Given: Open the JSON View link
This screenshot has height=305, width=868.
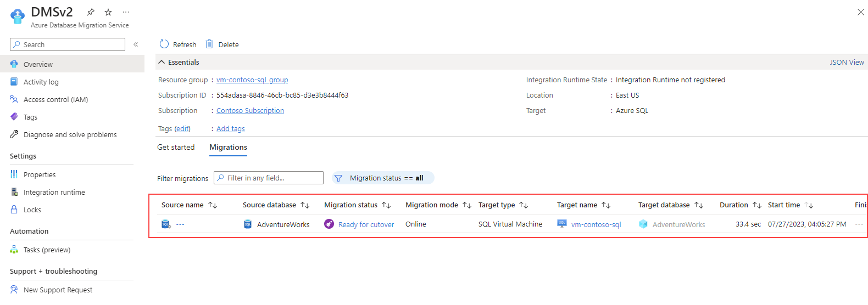Looking at the screenshot, I should [x=847, y=62].
